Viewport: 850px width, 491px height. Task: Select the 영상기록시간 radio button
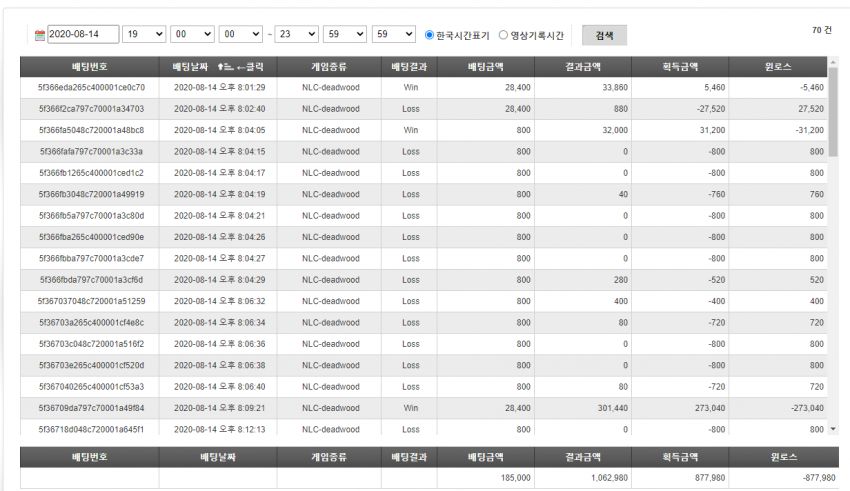(503, 35)
